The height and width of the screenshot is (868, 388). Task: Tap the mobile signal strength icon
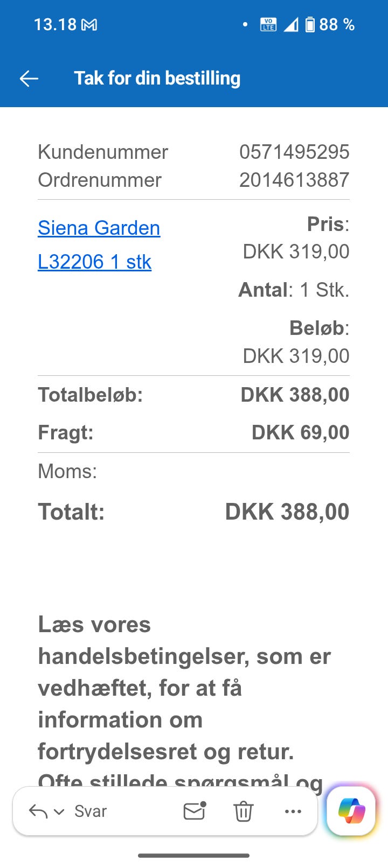[x=291, y=25]
